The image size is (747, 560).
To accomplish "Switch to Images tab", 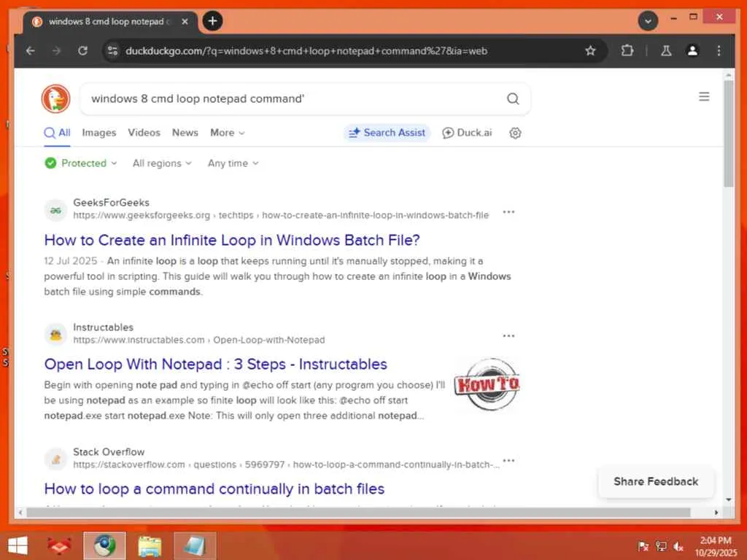I will [99, 133].
